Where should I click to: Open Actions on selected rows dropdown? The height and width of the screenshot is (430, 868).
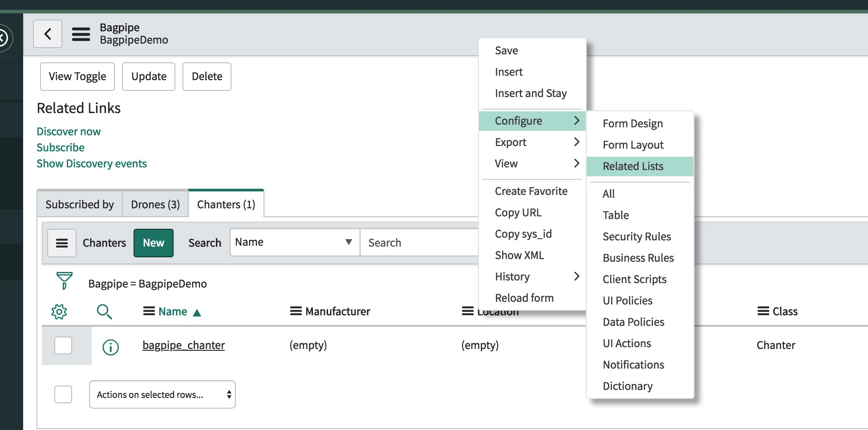pos(162,394)
